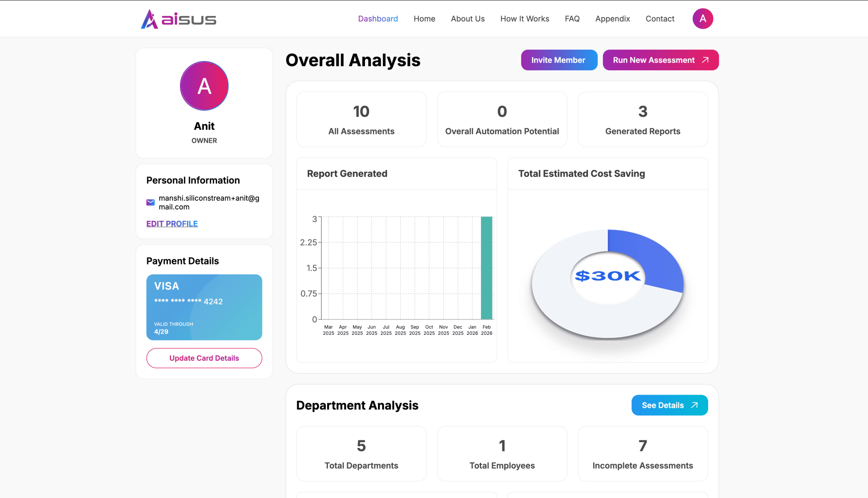Open the Dashboard nav item

click(378, 19)
